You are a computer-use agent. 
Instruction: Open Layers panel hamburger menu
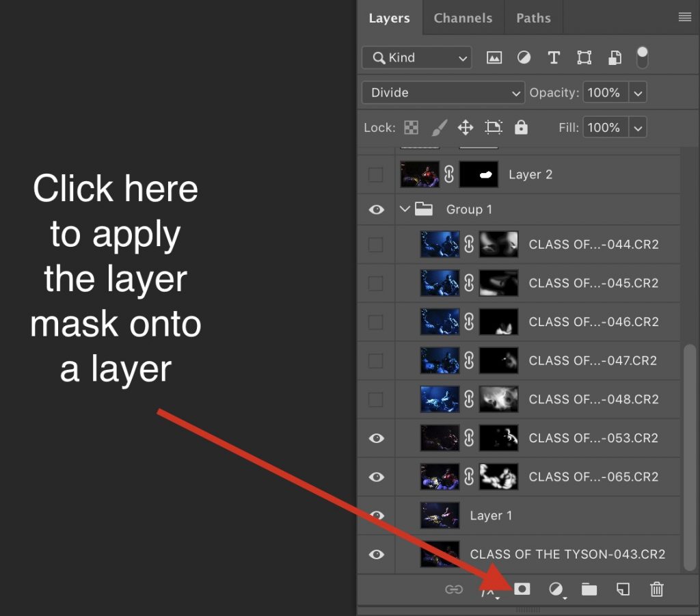685,17
